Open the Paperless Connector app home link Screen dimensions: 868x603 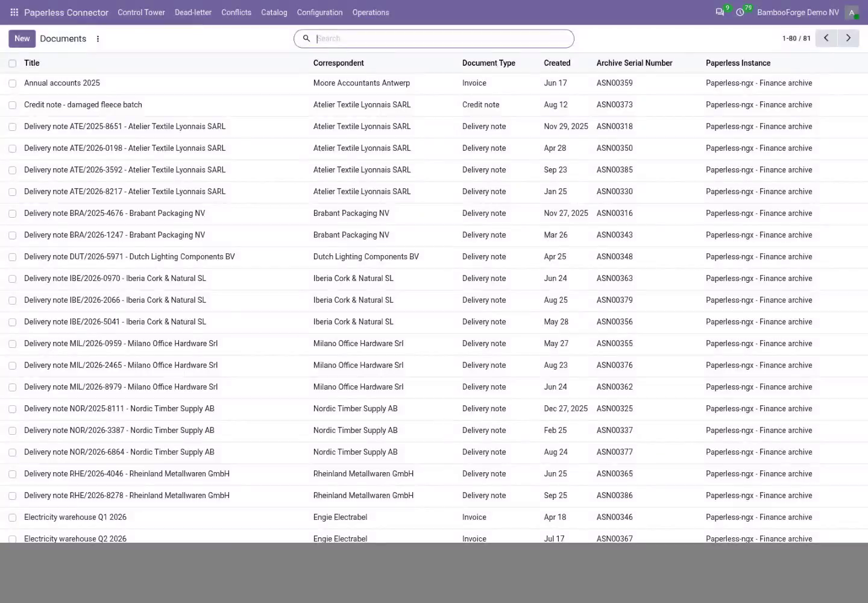coord(66,12)
